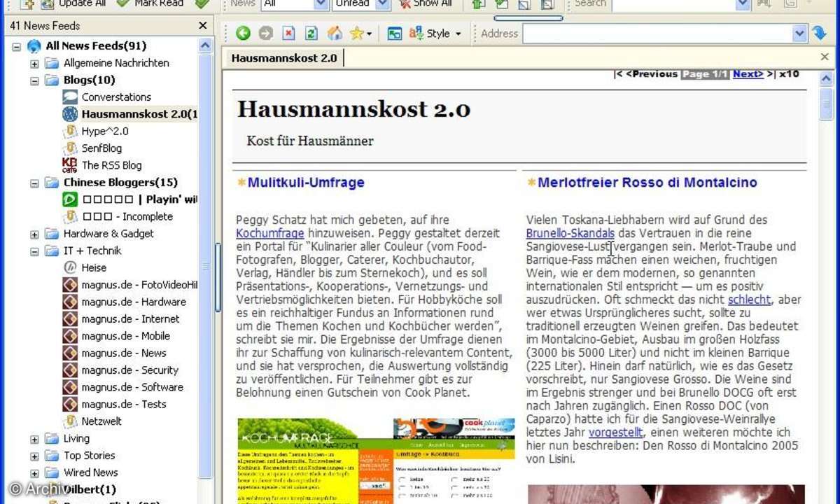The height and width of the screenshot is (504, 840).
Task: Click the green Back navigation arrow
Action: click(x=243, y=33)
